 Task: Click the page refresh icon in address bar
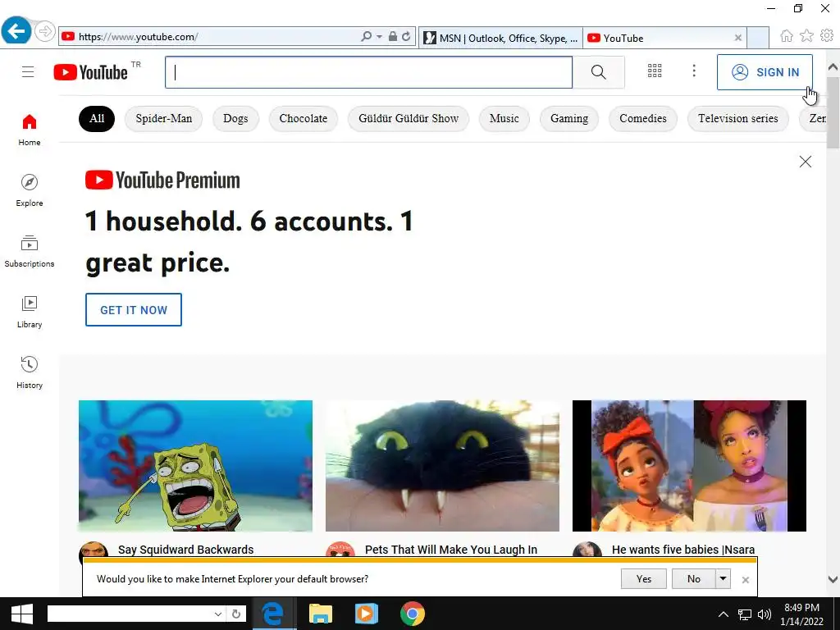click(407, 36)
